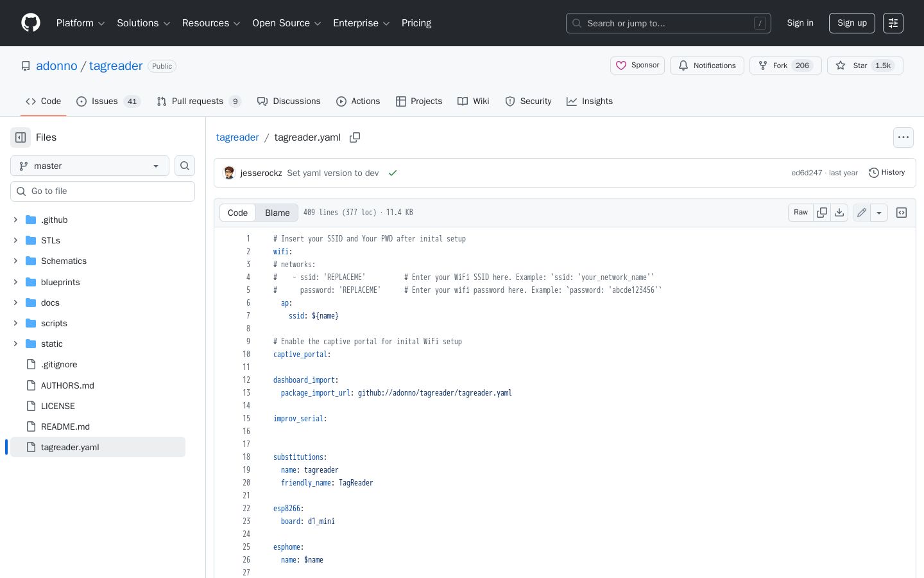Open the more file actions ellipsis menu
924x578 pixels.
[903, 137]
